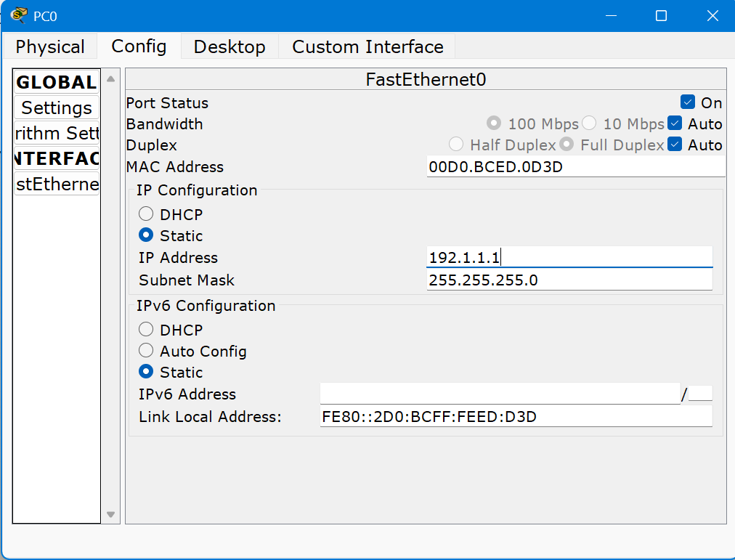Choose Auto Config for IPv6

pos(146,351)
